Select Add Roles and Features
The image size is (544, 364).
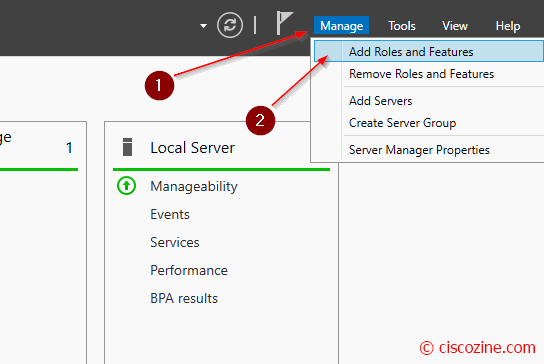[x=429, y=51]
